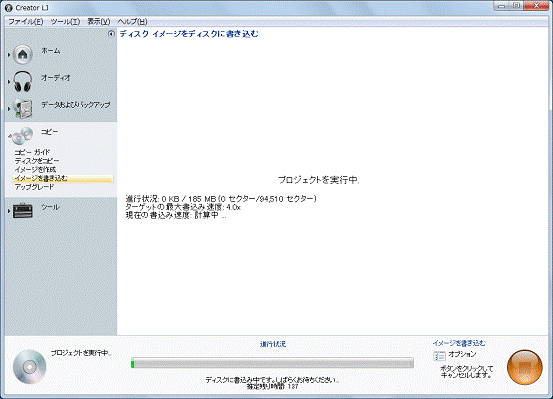Click the options list icon
The image size is (553, 399).
point(439,356)
